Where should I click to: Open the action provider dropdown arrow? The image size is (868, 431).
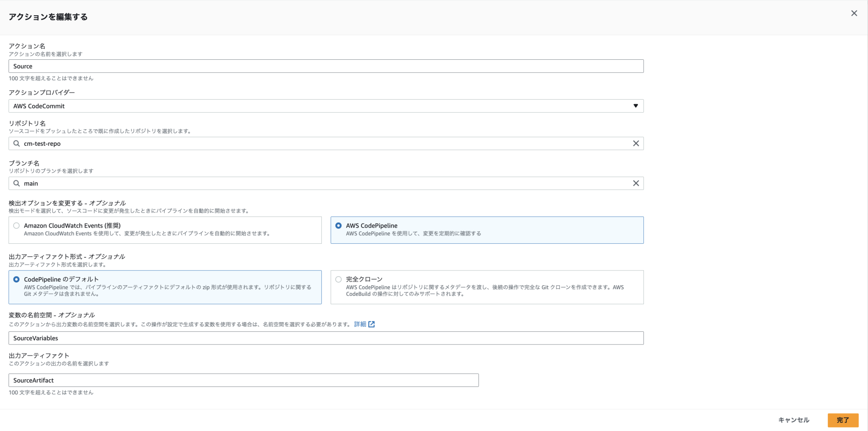pos(635,106)
